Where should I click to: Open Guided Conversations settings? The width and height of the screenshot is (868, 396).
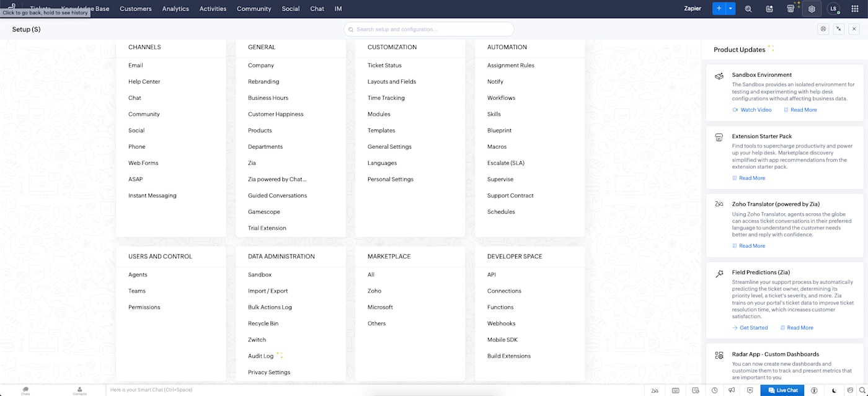click(x=277, y=195)
